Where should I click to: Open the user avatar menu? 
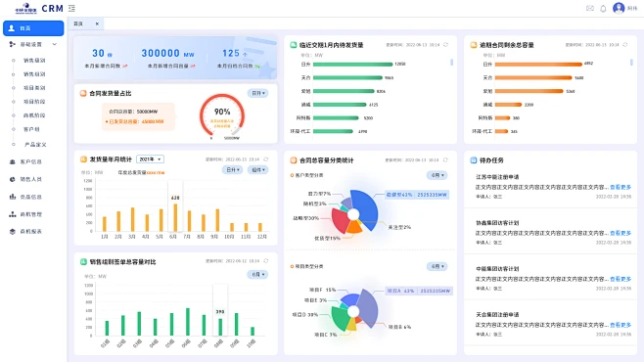tap(619, 8)
